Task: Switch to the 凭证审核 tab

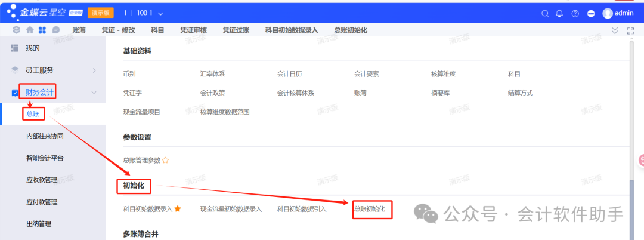Action: pos(194,30)
